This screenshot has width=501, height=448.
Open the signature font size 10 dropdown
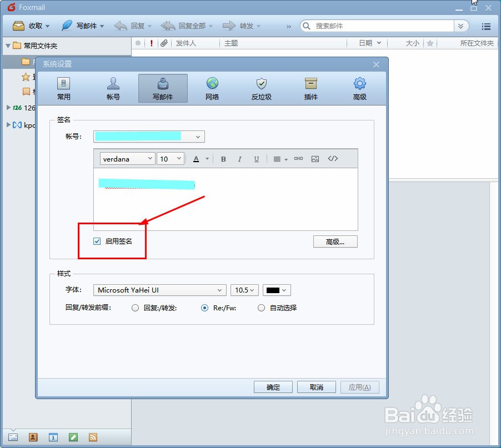[170, 158]
